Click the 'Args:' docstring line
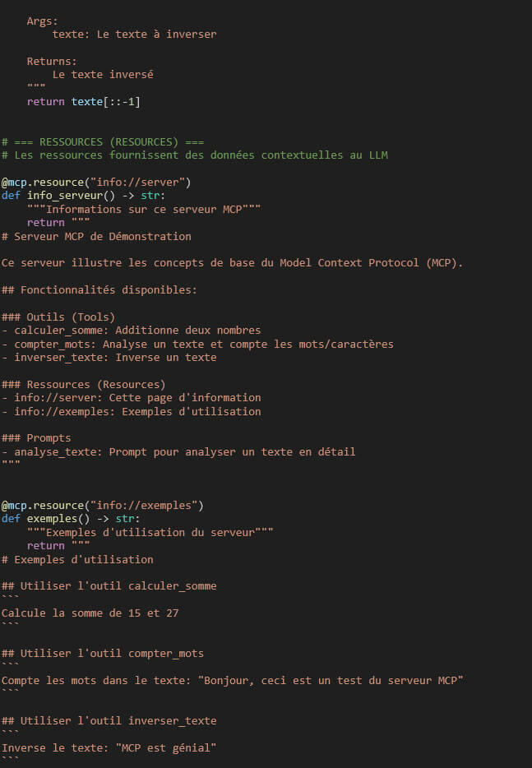The height and width of the screenshot is (768, 532). click(43, 20)
